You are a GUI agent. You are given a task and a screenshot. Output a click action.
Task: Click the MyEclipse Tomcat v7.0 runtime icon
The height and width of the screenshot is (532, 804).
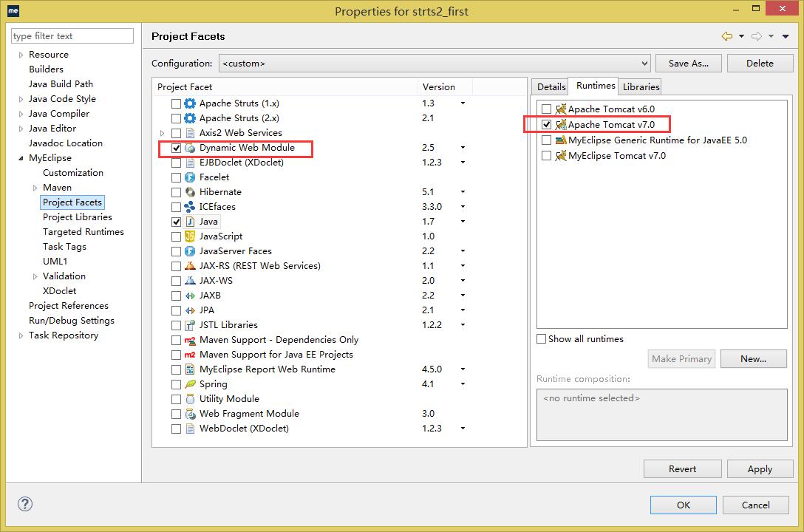(561, 156)
